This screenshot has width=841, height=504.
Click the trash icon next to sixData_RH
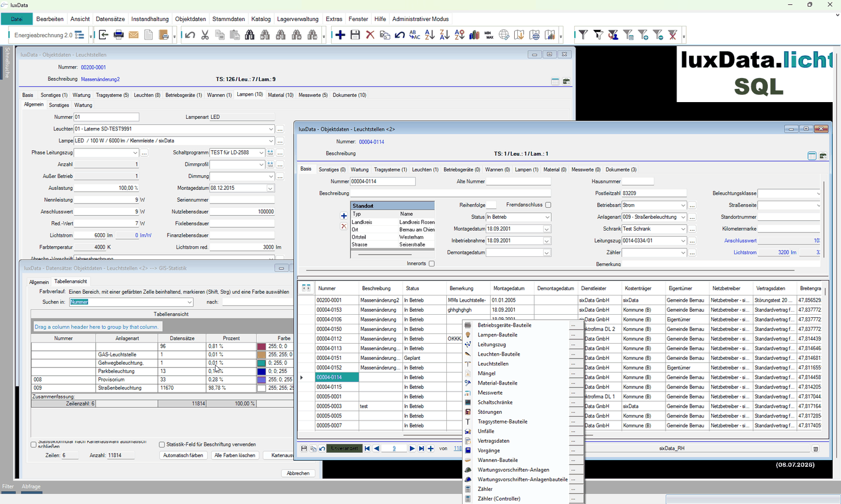coord(815,449)
